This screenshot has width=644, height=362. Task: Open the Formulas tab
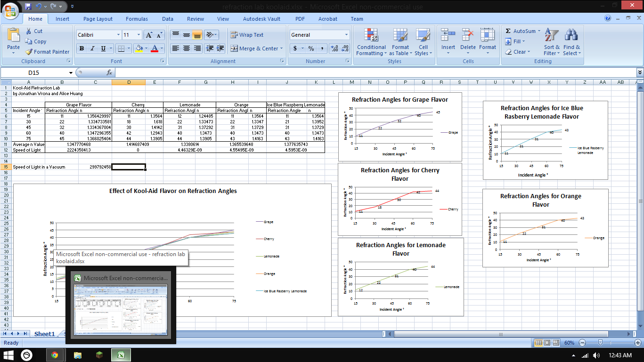tap(137, 19)
